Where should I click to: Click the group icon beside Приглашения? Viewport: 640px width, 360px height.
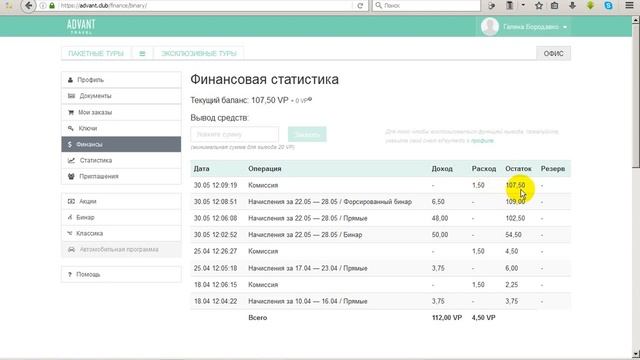point(71,176)
